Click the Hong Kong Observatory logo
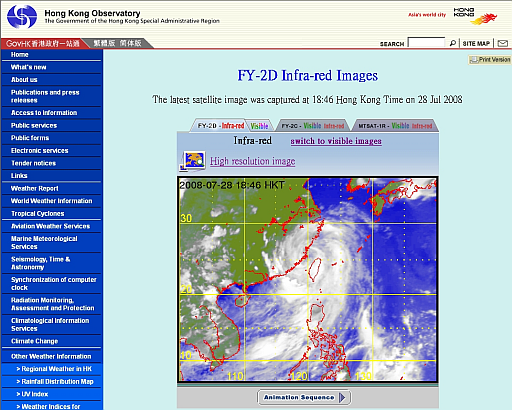Viewport: 512px width, 410px height. (x=22, y=16)
